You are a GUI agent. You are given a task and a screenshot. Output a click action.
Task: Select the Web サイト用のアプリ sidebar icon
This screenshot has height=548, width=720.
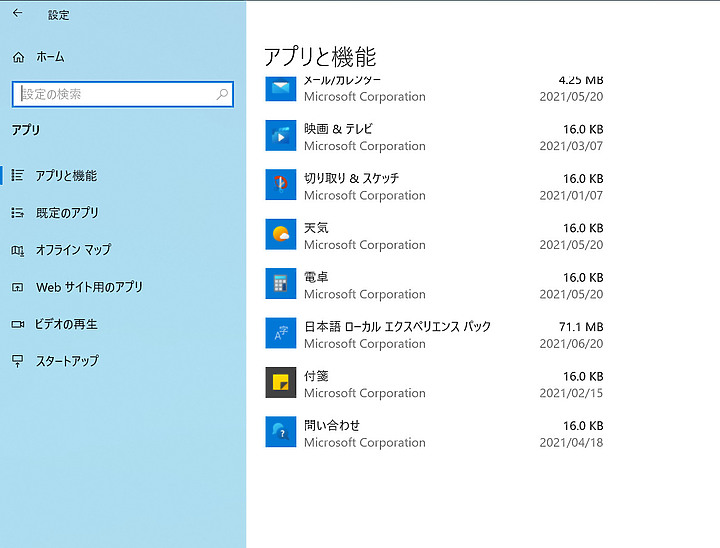point(17,287)
